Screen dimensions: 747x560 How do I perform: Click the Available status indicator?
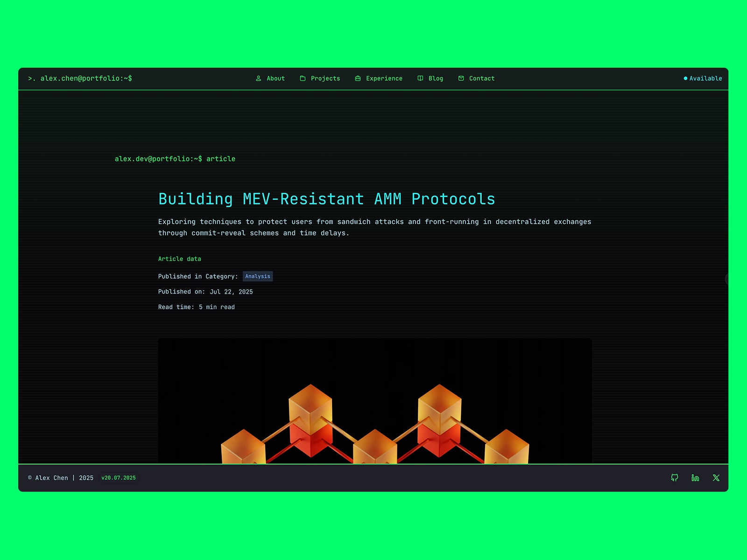click(x=703, y=78)
